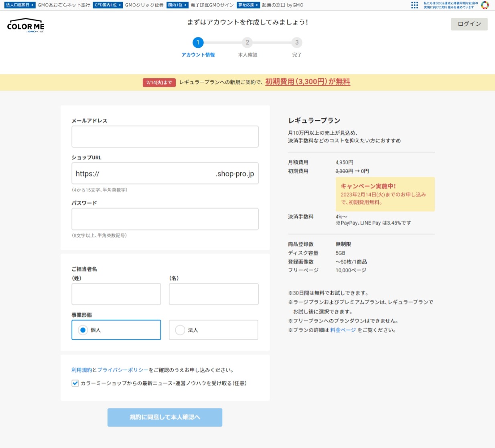Open the プライバシーポリシー link
This screenshot has height=448, width=495.
click(x=123, y=370)
